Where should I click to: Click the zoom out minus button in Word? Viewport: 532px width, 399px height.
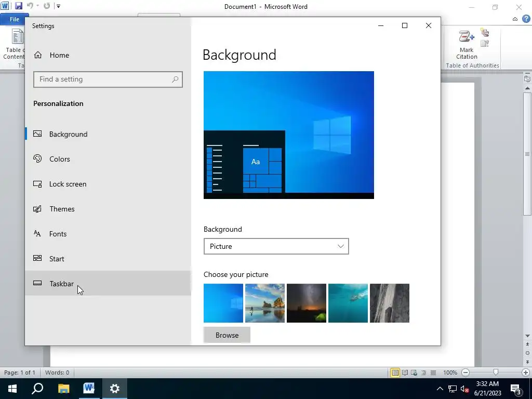[466, 373]
